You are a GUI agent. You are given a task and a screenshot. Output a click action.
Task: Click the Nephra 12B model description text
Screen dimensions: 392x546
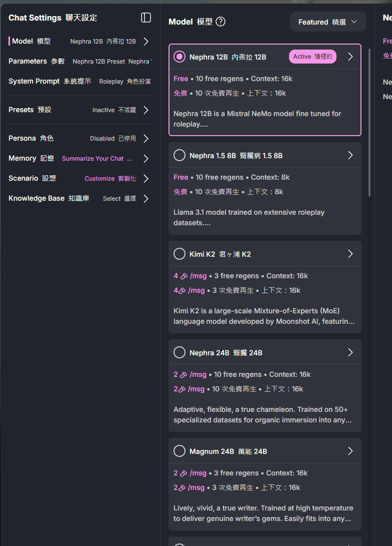click(x=257, y=119)
